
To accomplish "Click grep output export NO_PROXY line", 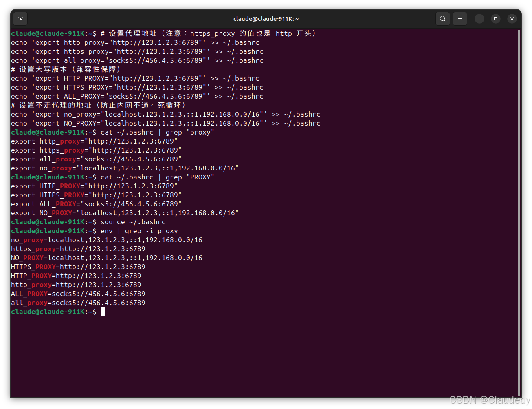I will pyautogui.click(x=125, y=213).
